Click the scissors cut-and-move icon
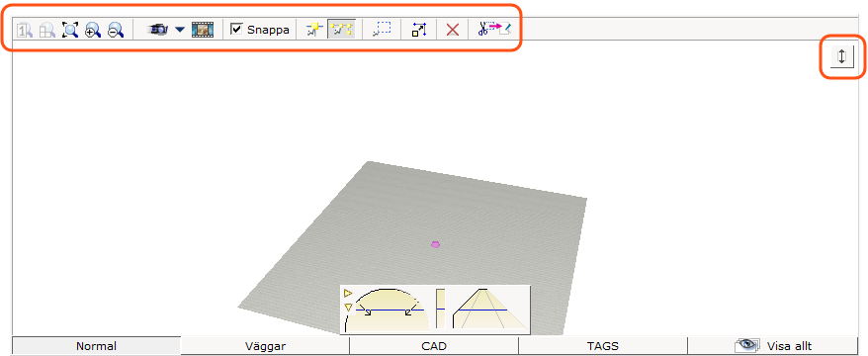The height and width of the screenshot is (356, 868). point(493,30)
